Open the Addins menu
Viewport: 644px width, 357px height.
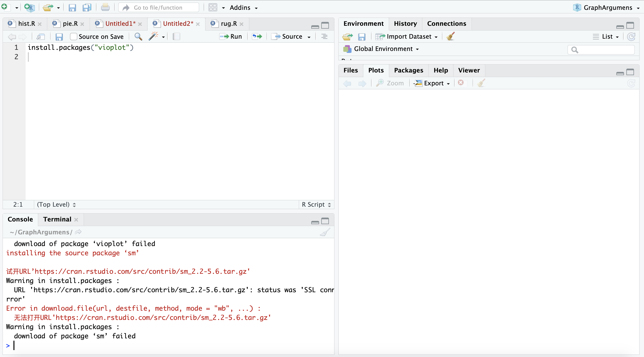point(244,8)
